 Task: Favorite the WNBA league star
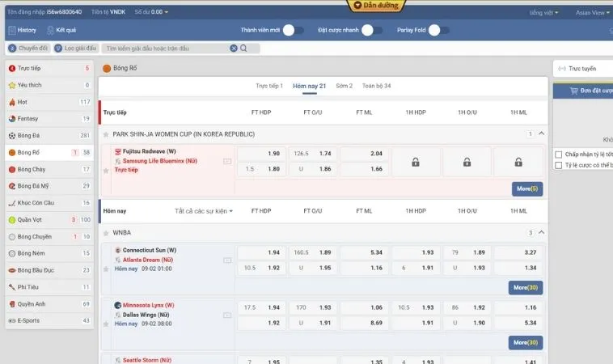[107, 232]
